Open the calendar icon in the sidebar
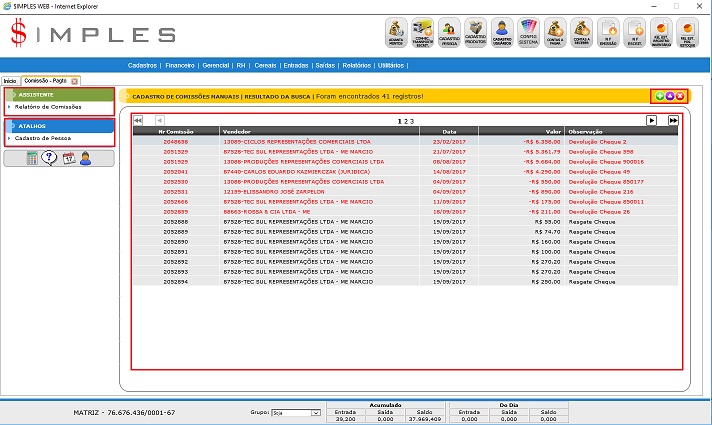The height and width of the screenshot is (425, 712). point(68,158)
